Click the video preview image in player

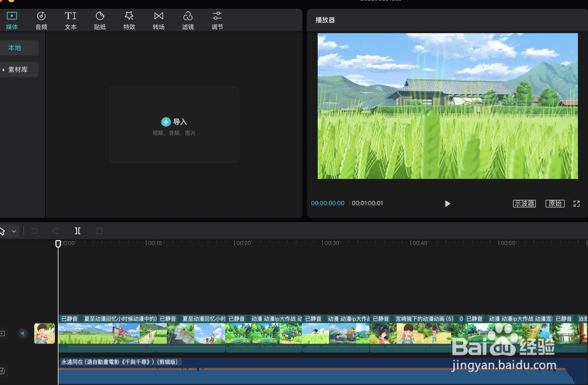(x=448, y=106)
